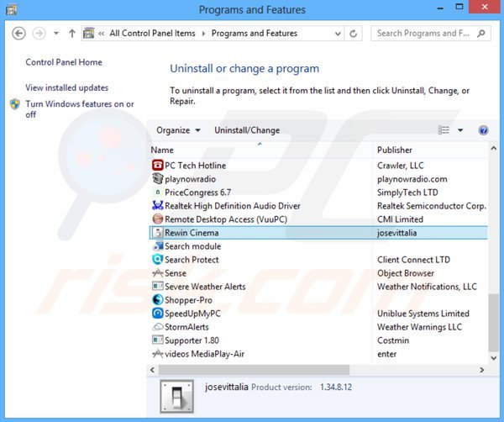Go up one folder level
Image resolution: width=504 pixels, height=422 pixels.
72,33
